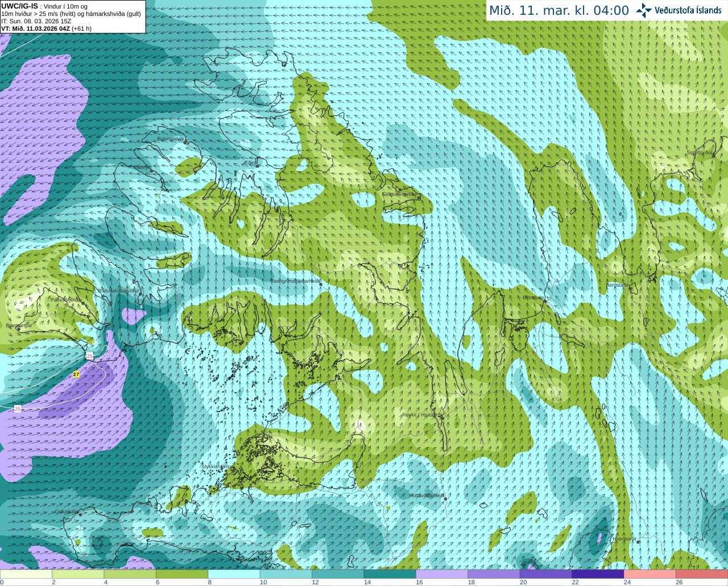The height and width of the screenshot is (586, 728).
Task: Click the pink 24–26 legend swatch
Action: click(650, 574)
